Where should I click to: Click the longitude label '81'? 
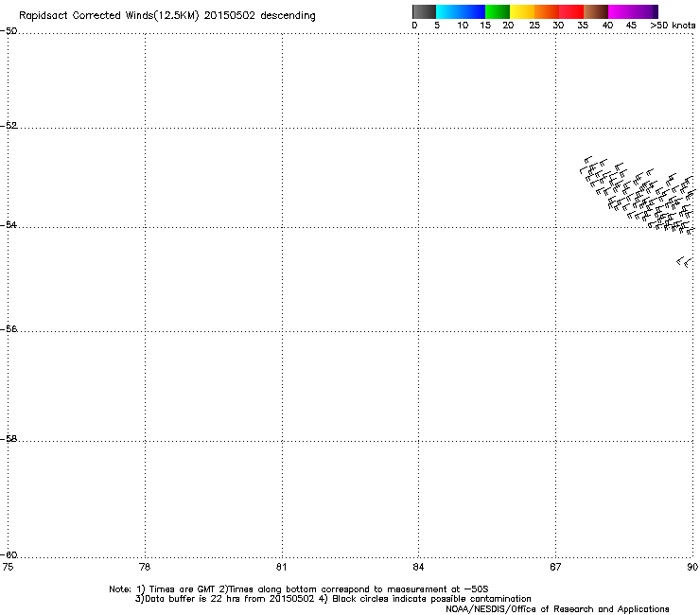click(x=281, y=567)
